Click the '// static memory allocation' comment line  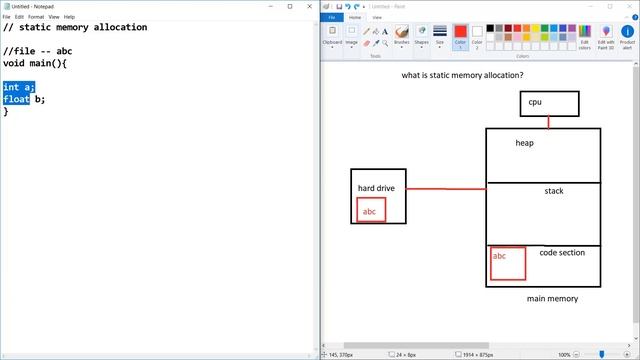(75, 27)
